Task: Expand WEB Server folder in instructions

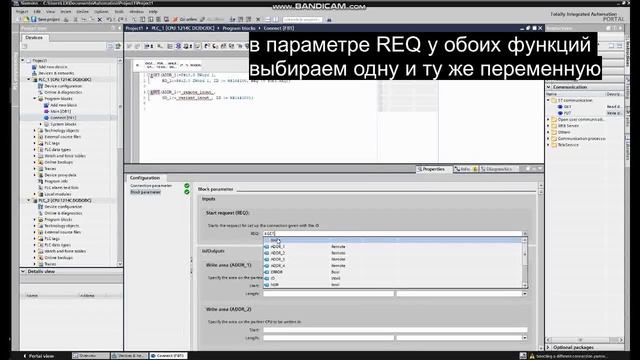Action: [548, 126]
